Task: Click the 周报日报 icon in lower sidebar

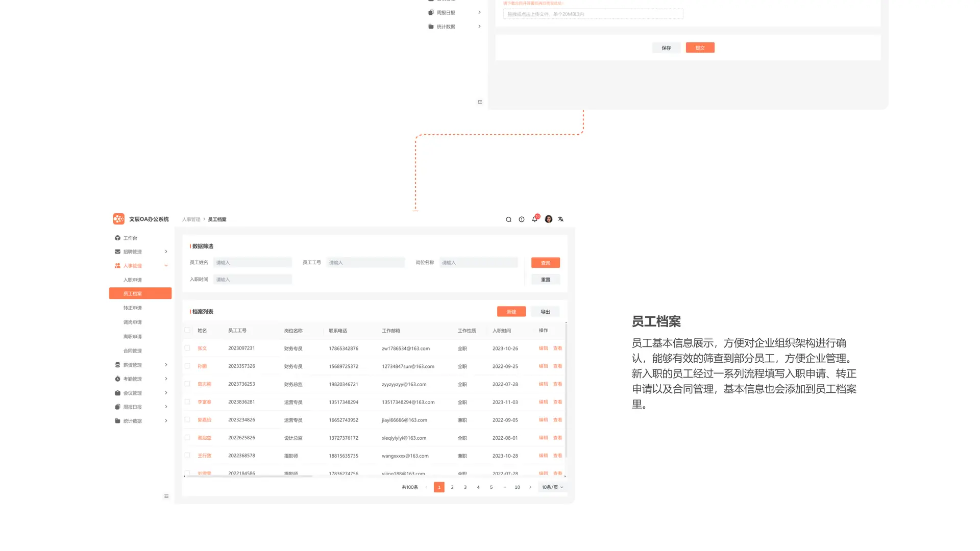Action: pos(117,407)
